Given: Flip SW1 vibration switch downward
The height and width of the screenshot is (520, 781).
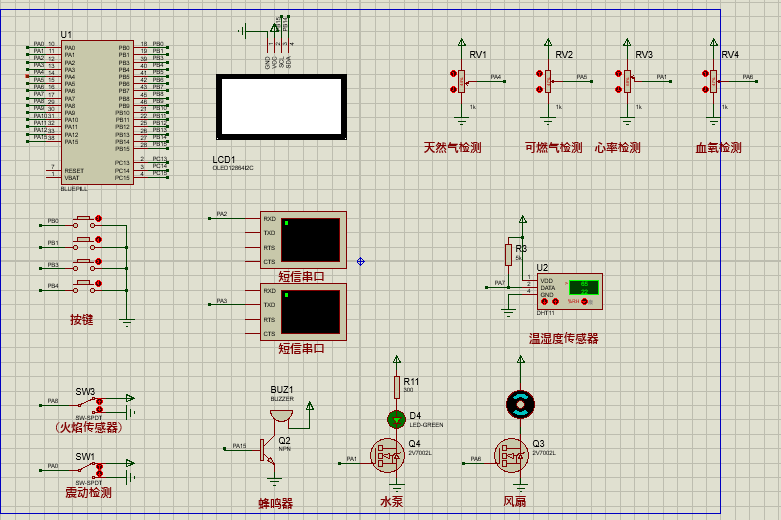Looking at the screenshot, I should pyautogui.click(x=100, y=474).
